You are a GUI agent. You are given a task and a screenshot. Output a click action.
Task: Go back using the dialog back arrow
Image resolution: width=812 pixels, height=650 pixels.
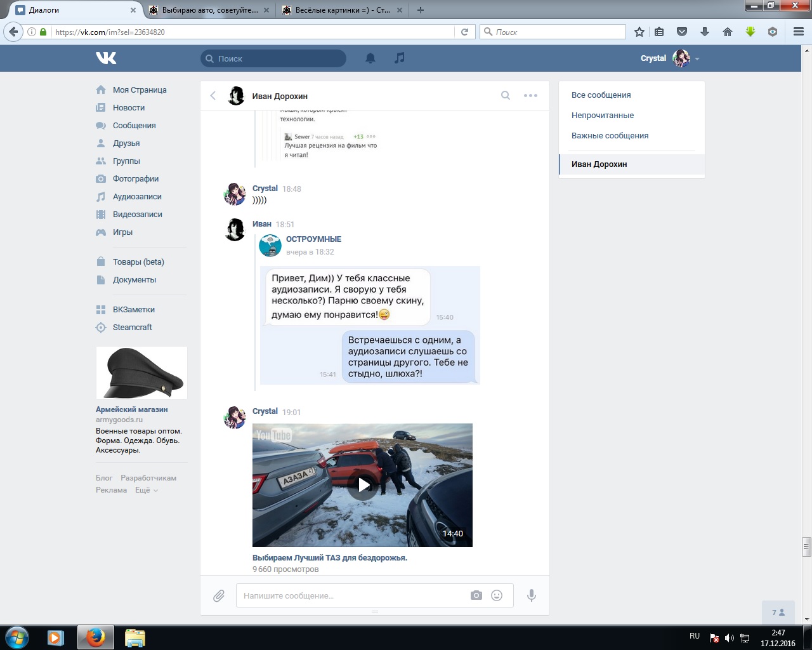[x=213, y=96]
